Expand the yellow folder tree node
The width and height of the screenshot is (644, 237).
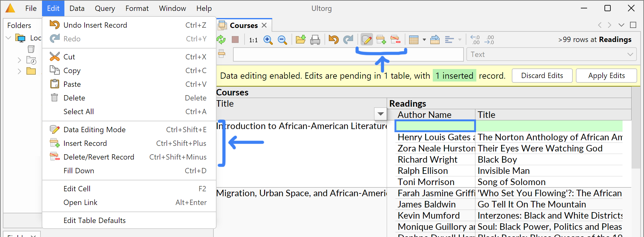pyautogui.click(x=19, y=71)
